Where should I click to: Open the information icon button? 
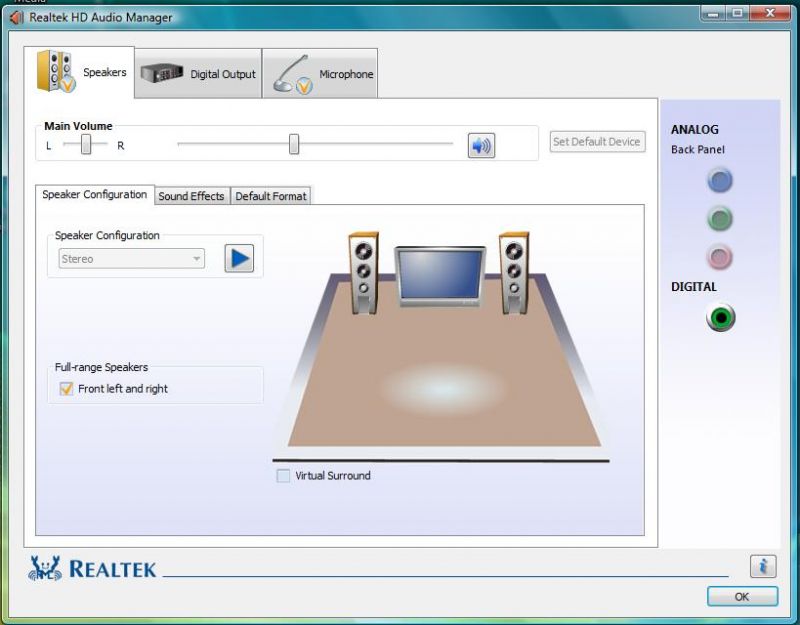[762, 566]
